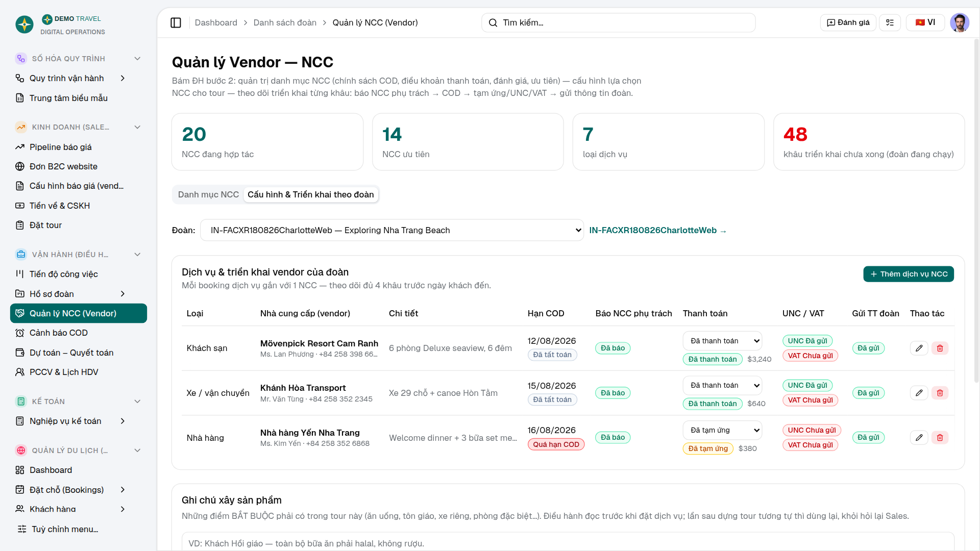Open the user avatar profile
The width and height of the screenshot is (980, 551).
[960, 22]
